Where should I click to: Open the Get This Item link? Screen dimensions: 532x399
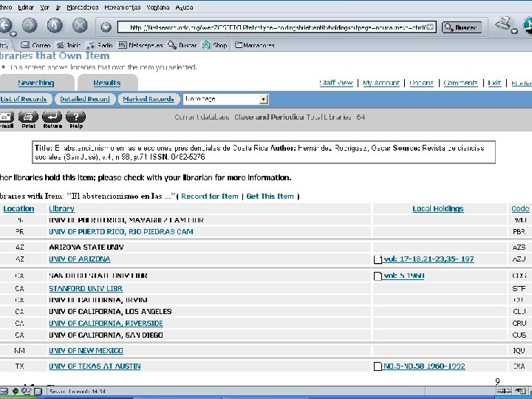point(270,196)
